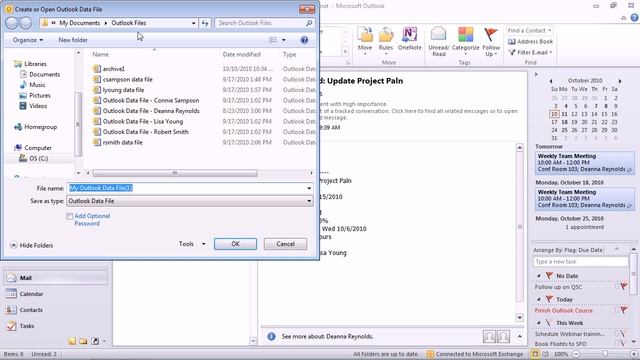The height and width of the screenshot is (360, 640).
Task: Click the archive1 file icon
Action: click(97, 69)
